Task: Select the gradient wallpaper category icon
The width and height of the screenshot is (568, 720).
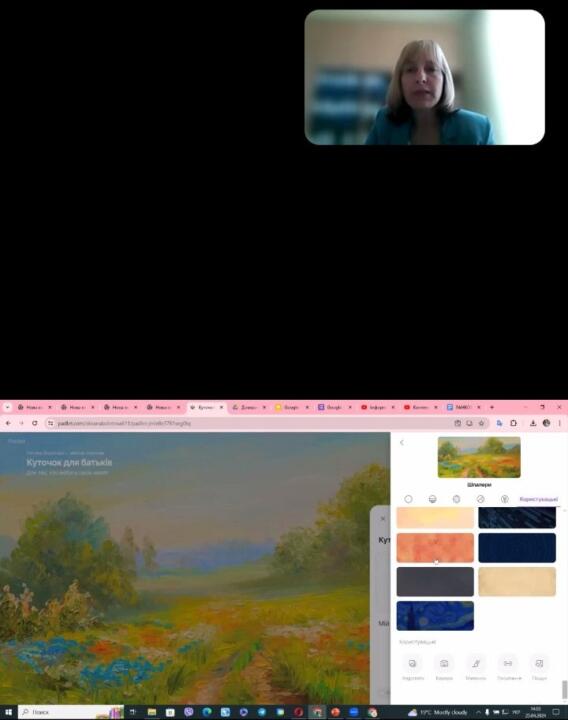Action: tap(432, 499)
